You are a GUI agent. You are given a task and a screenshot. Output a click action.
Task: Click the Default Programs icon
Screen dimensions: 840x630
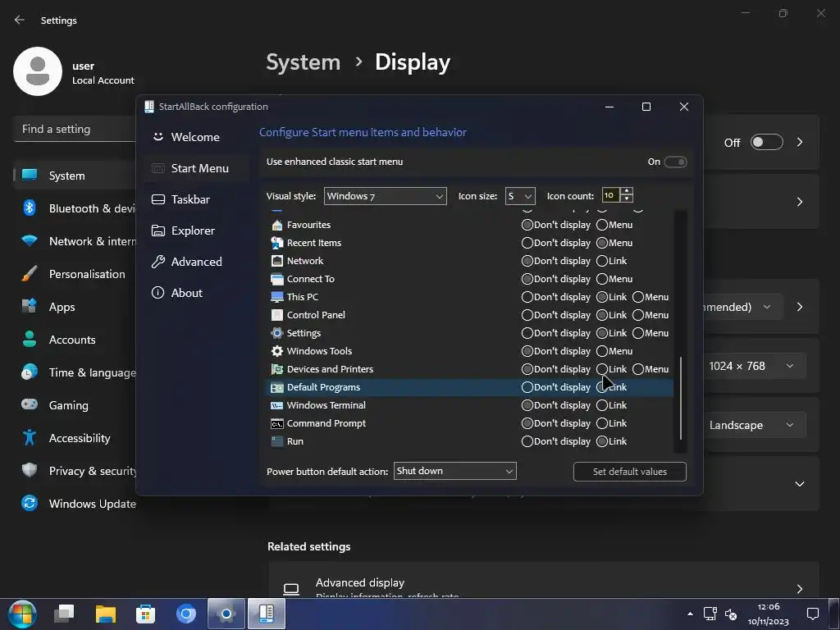[x=277, y=387]
